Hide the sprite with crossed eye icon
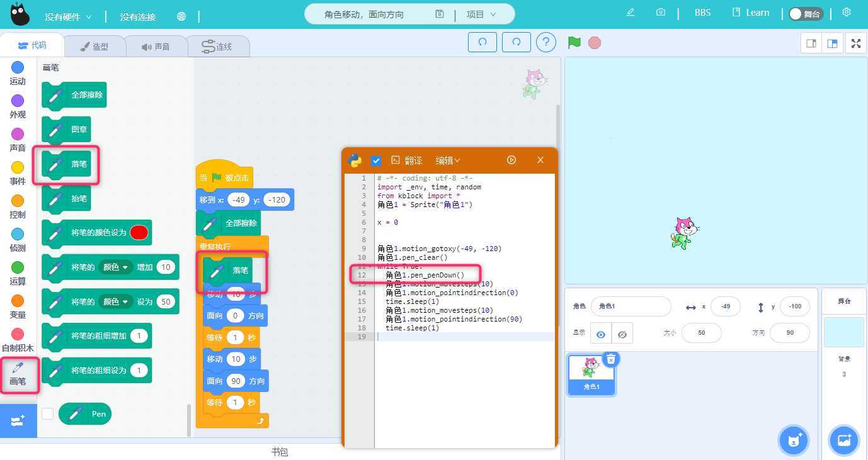 (x=622, y=334)
